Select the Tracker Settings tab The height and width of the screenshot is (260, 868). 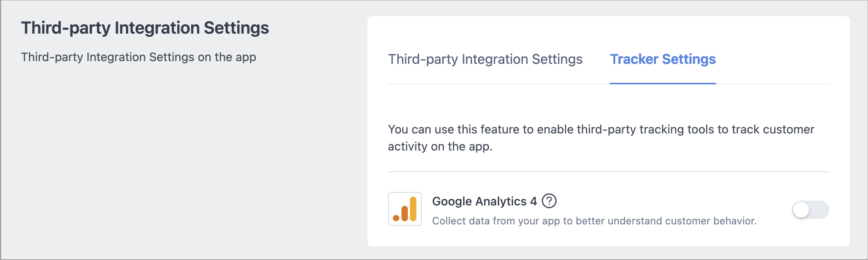pyautogui.click(x=663, y=59)
